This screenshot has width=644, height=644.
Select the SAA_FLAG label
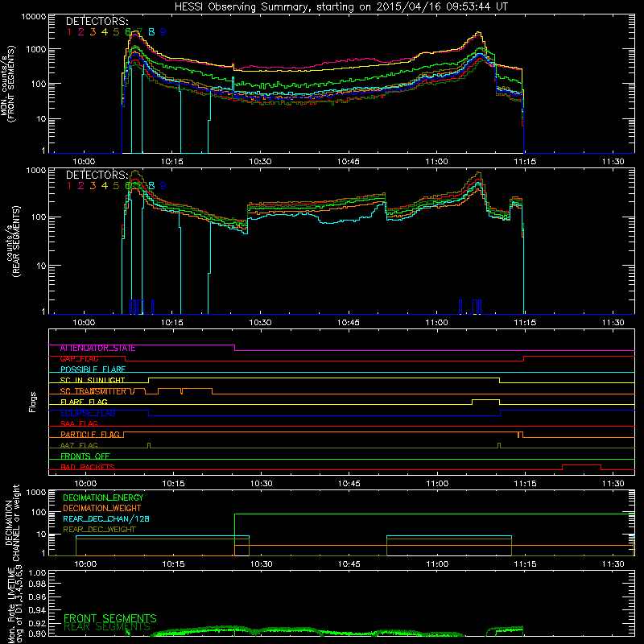[x=79, y=424]
